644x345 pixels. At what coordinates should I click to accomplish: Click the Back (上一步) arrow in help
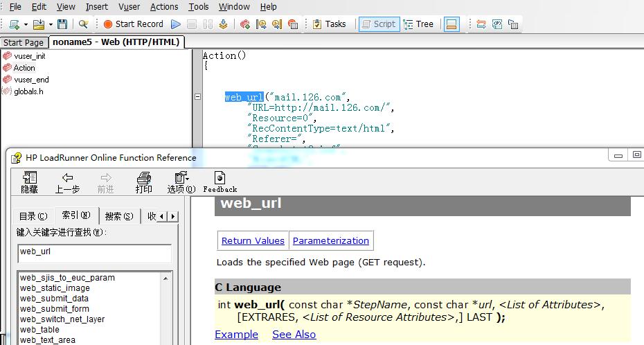(x=67, y=182)
